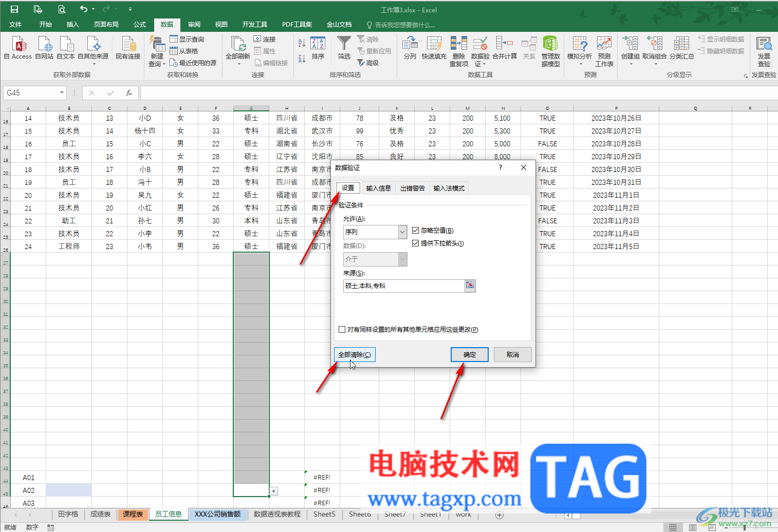Open the 文件 menu

click(x=15, y=25)
